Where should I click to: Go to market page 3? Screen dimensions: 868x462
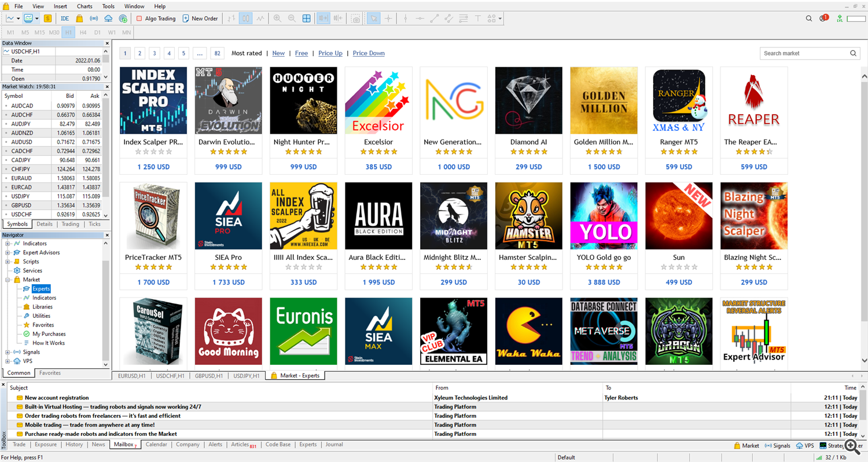(x=155, y=53)
